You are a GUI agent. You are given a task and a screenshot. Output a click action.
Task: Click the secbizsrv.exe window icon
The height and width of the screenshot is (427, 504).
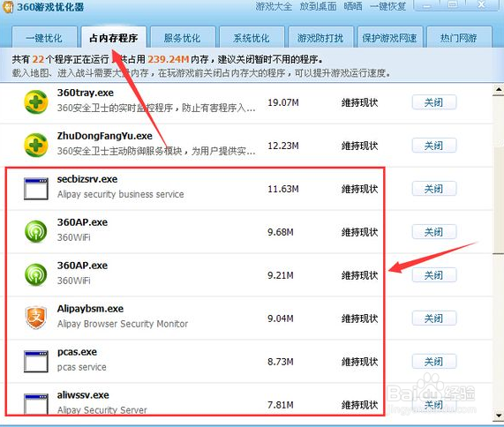pos(36,189)
